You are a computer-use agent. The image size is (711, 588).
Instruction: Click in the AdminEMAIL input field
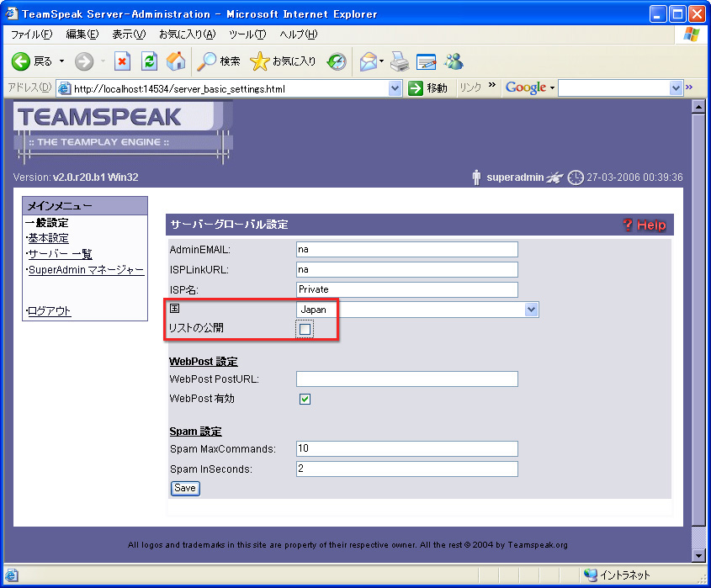click(x=406, y=249)
